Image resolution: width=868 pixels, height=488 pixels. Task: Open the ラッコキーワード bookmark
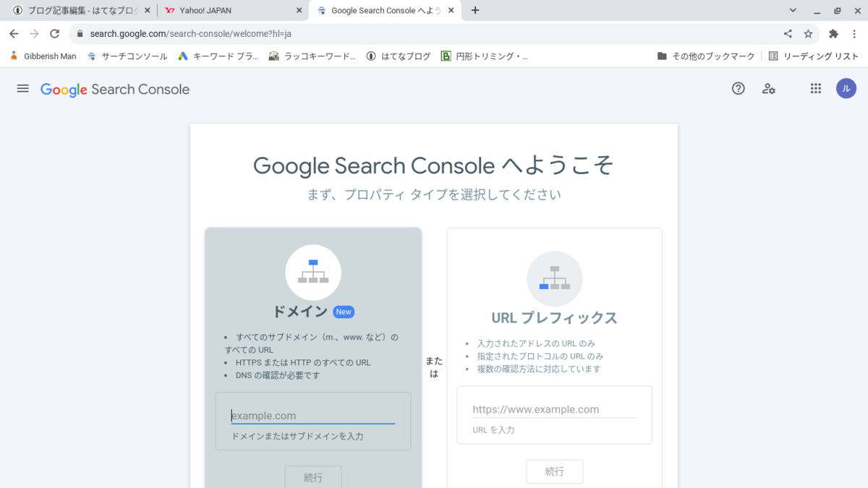312,56
